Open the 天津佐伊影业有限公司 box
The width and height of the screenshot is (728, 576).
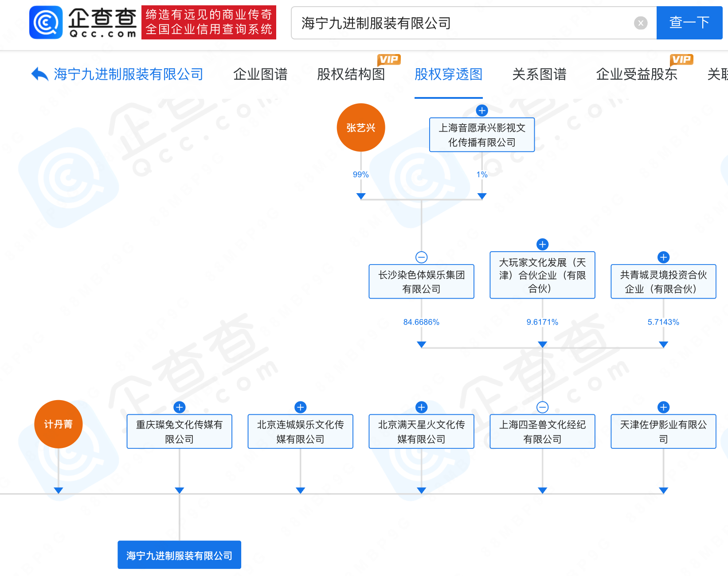[663, 432]
